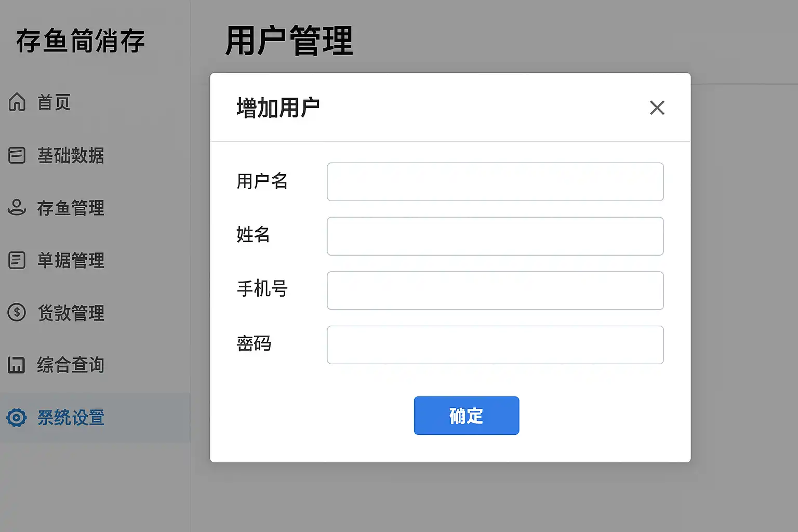Viewport: 798px width, 532px height.
Task: Click the 系统设置 menu label
Action: 71,417
